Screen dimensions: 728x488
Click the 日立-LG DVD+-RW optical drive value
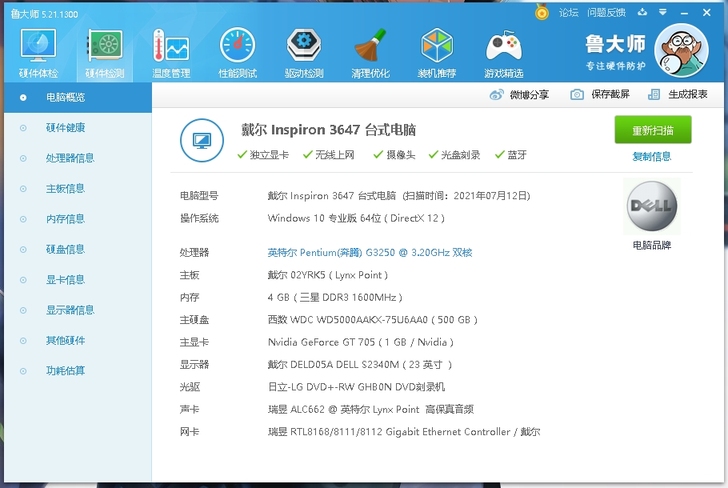[356, 387]
